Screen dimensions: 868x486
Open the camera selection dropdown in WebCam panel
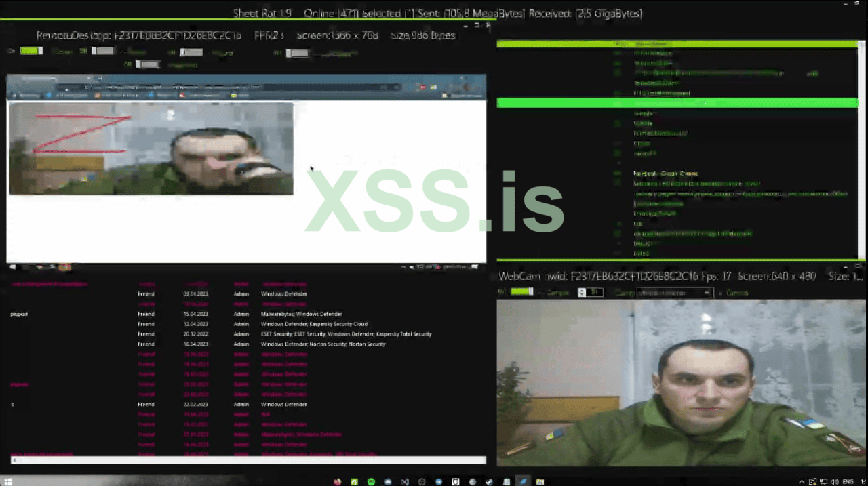[x=675, y=293]
